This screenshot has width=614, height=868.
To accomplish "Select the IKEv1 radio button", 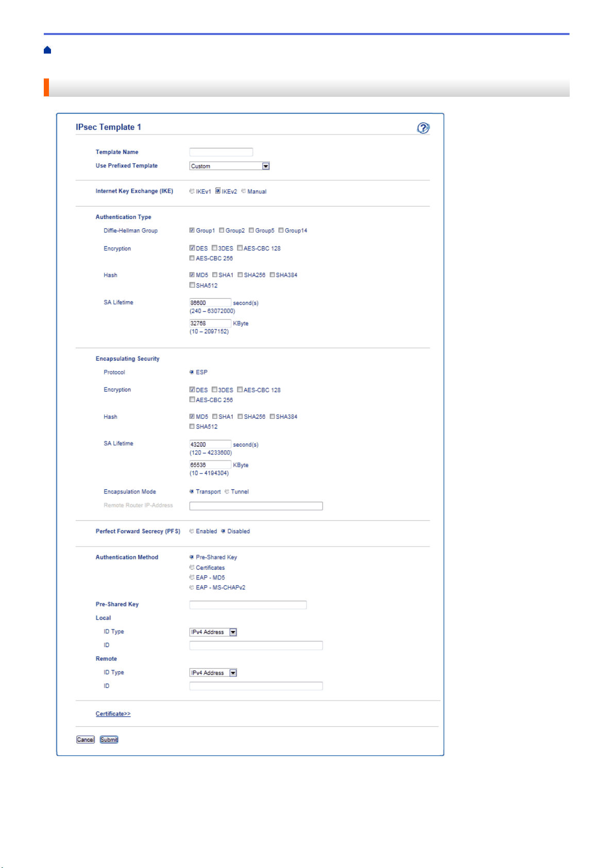I will click(x=192, y=191).
